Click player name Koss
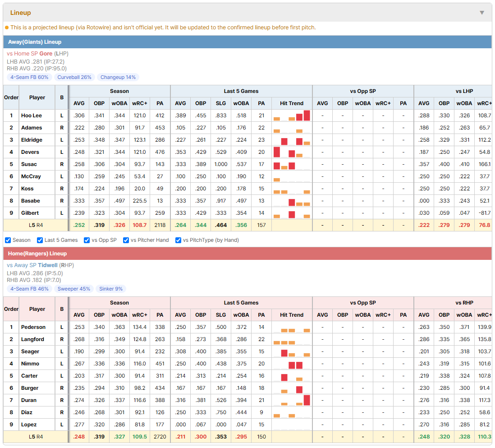495x448 pixels. point(27,189)
